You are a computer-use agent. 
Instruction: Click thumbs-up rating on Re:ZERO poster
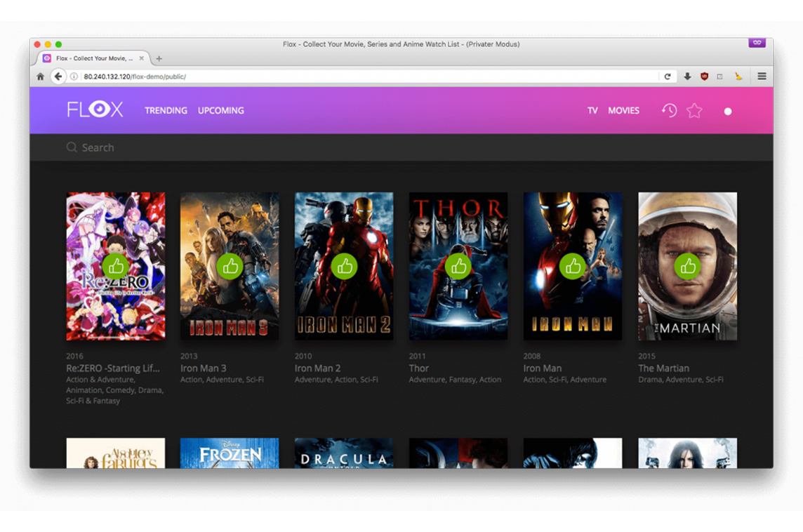(115, 266)
